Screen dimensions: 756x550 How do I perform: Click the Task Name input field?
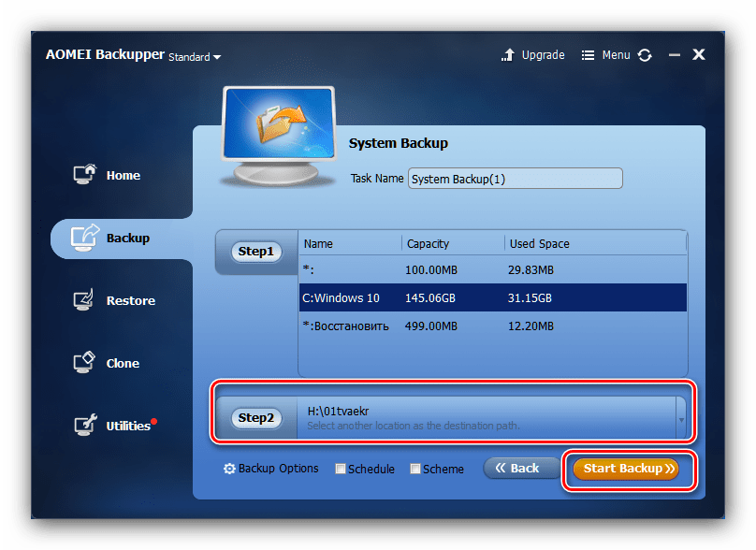click(515, 179)
